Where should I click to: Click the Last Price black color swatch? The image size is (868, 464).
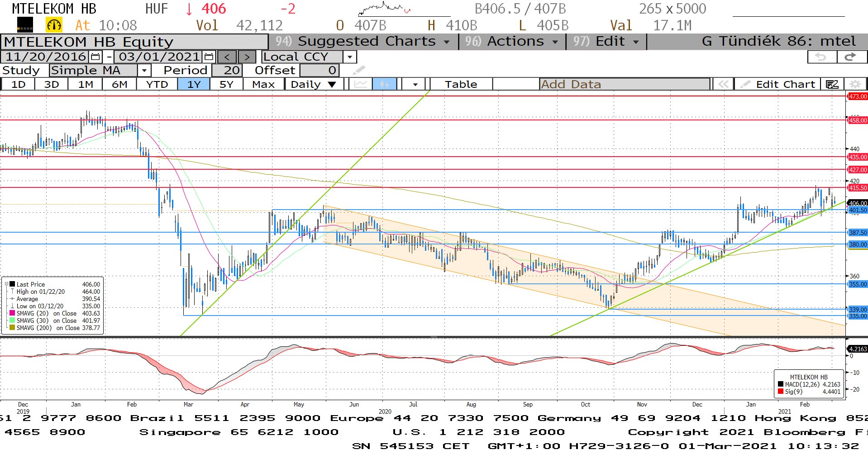tap(12, 284)
